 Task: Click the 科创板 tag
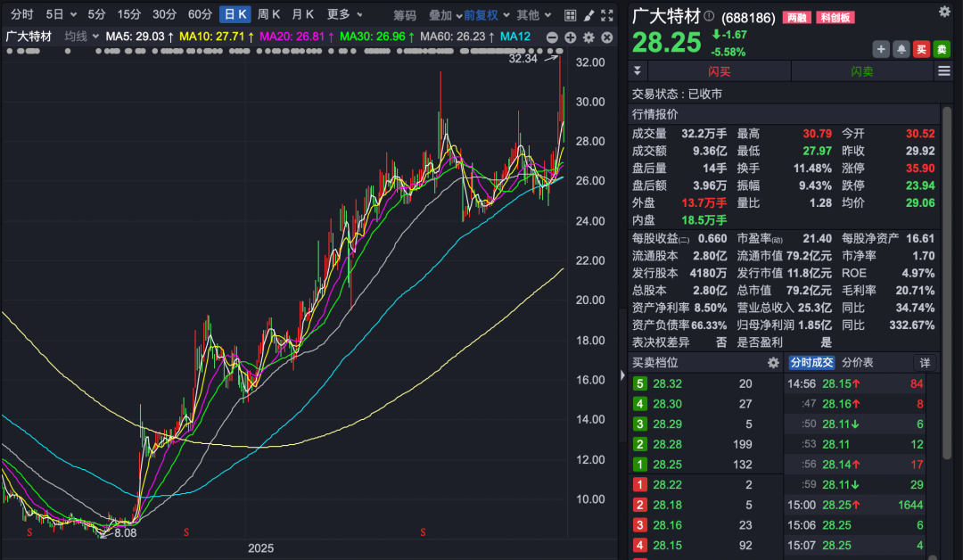[835, 17]
